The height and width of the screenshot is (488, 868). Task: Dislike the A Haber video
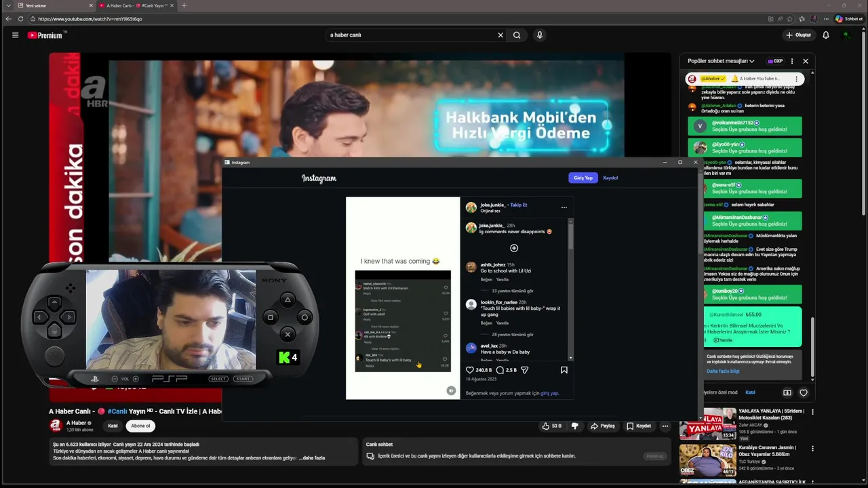(574, 426)
